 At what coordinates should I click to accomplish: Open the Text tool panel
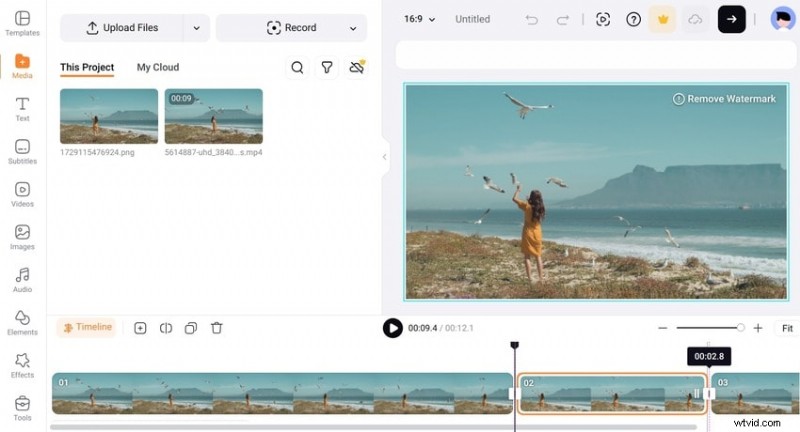click(x=22, y=109)
